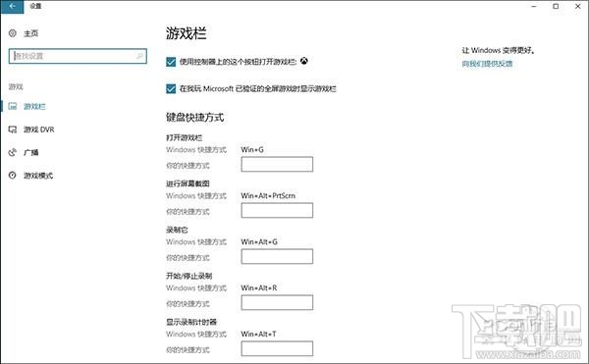Click custom shortcut field for 进行屏幕截图
589x364 pixels.
(x=277, y=211)
